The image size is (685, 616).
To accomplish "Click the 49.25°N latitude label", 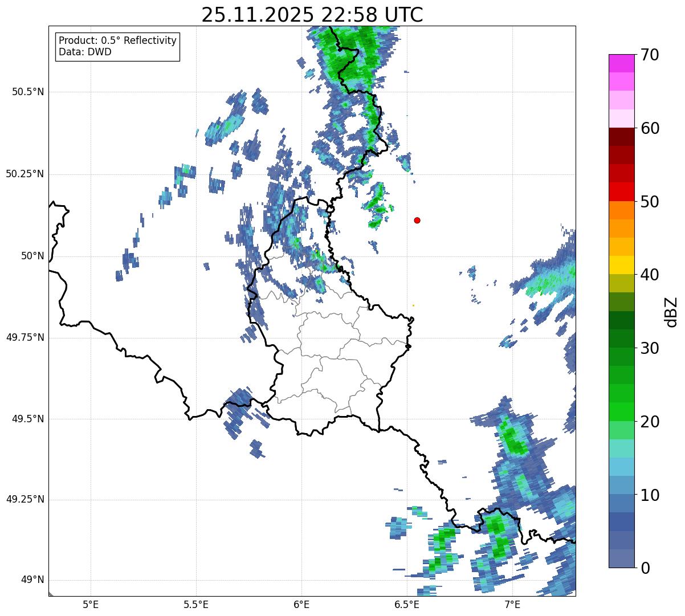I will (x=25, y=500).
